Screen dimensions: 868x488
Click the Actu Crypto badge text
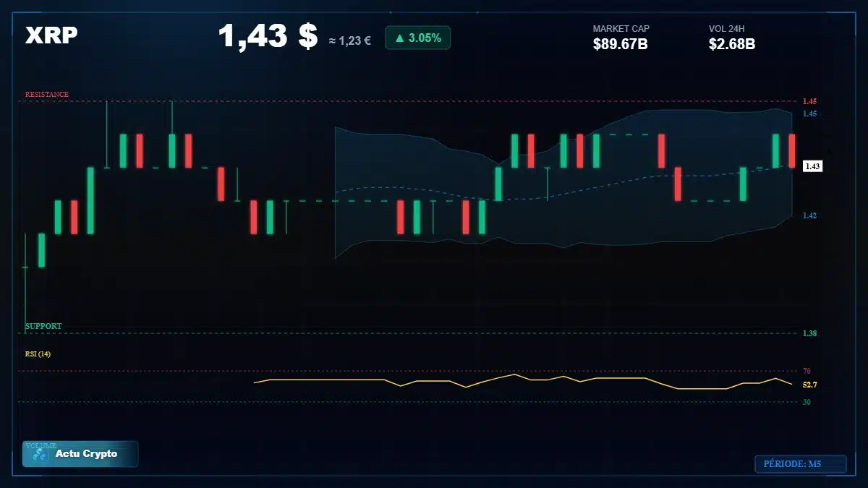click(86, 454)
